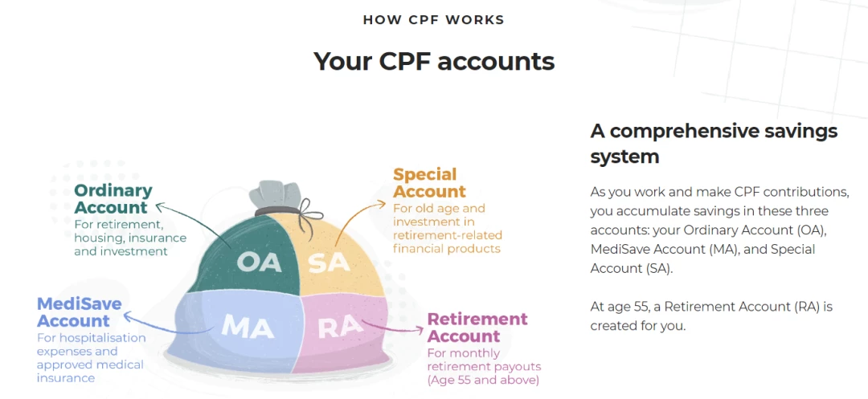Select the MediSave Account heading
Image resolution: width=868 pixels, height=399 pixels.
[x=79, y=312]
